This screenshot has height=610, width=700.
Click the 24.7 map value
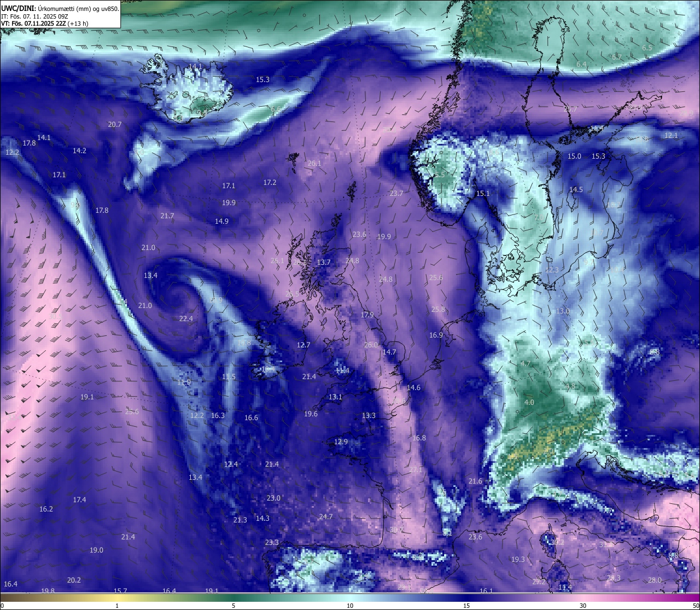(x=326, y=517)
